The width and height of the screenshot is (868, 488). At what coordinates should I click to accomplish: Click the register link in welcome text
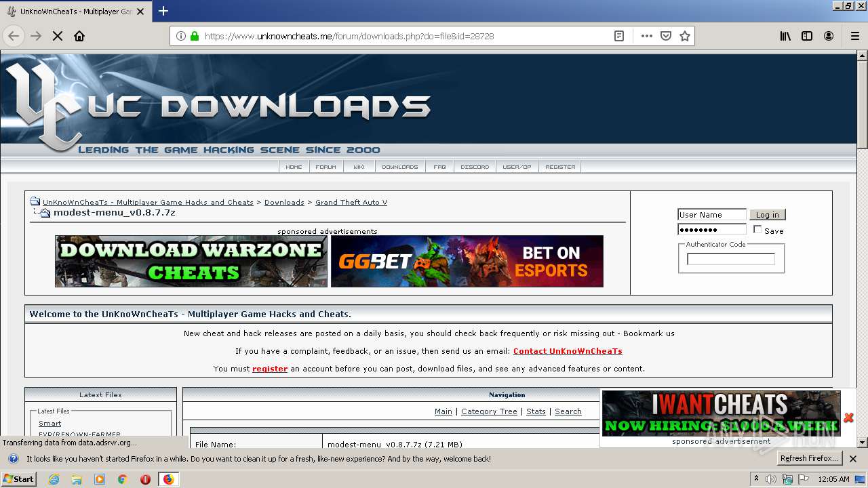270,369
